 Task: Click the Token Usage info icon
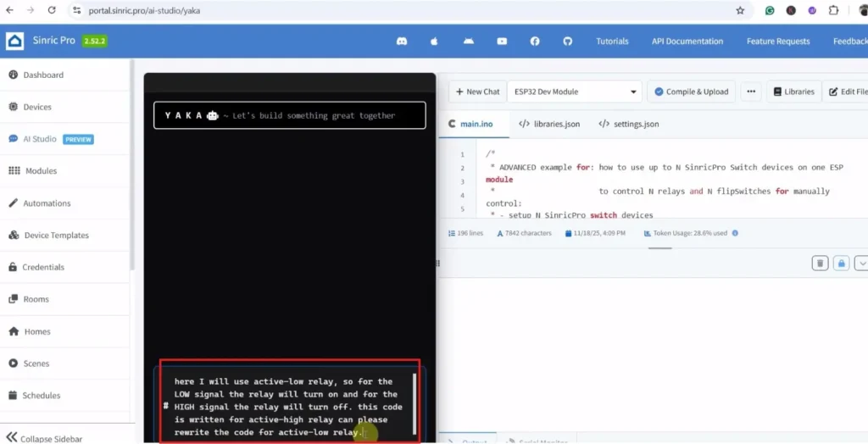click(x=735, y=233)
